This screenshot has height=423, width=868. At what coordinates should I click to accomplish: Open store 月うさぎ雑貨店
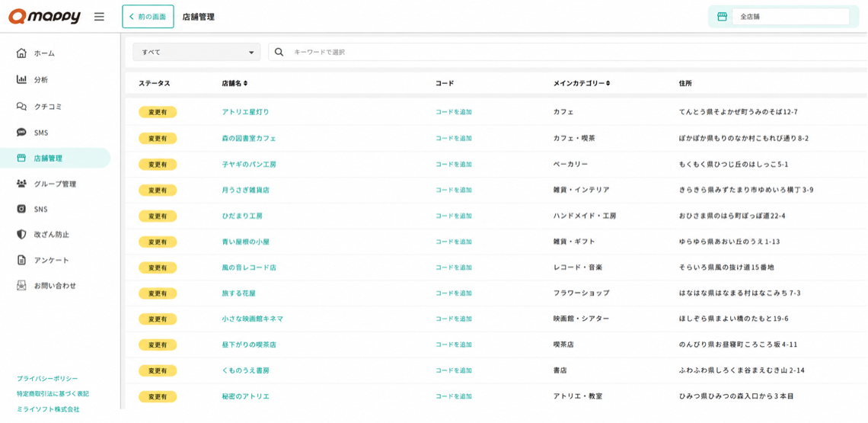pyautogui.click(x=245, y=190)
